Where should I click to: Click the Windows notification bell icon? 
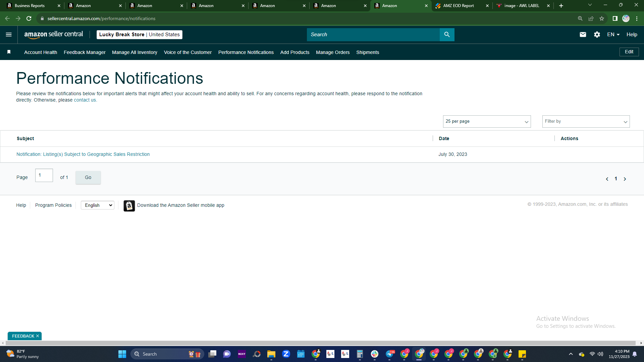point(635,354)
